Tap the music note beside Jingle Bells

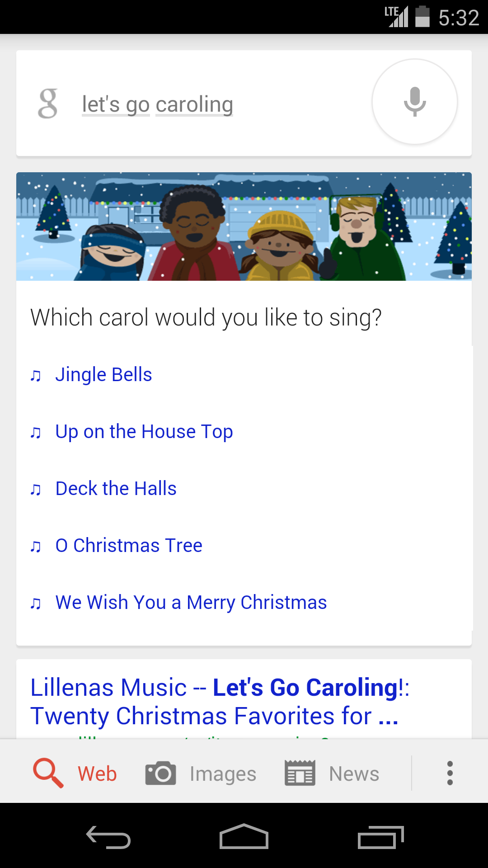pos(36,375)
